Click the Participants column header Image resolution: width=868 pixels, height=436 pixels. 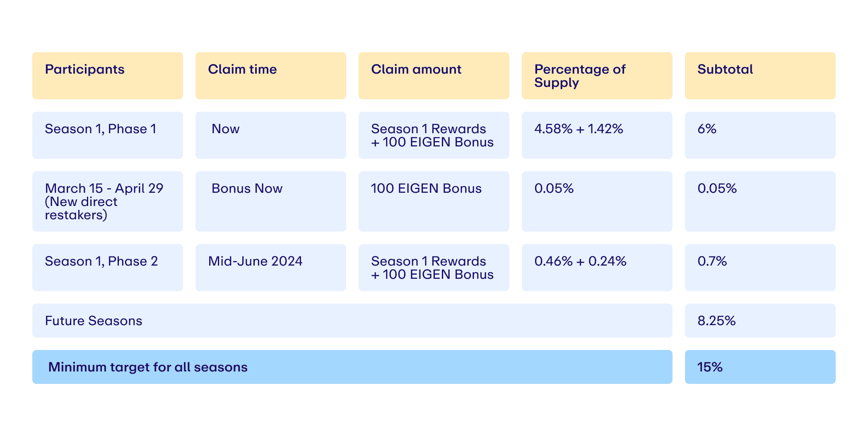click(107, 75)
